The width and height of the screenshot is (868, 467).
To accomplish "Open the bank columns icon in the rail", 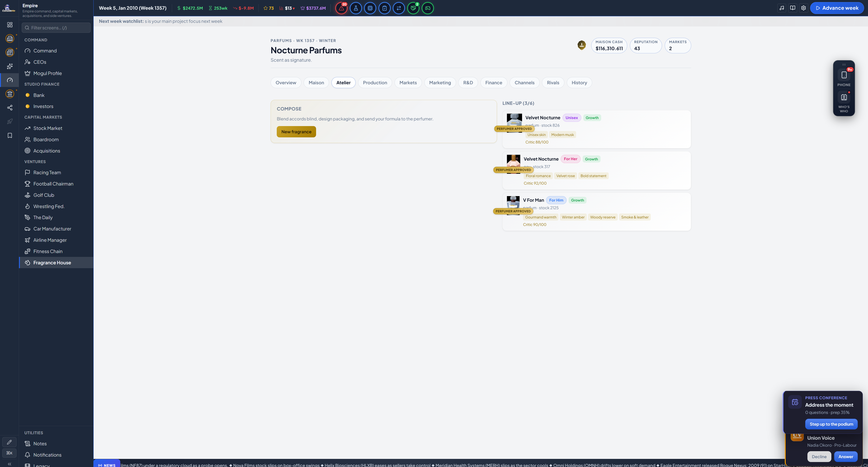I will [10, 94].
